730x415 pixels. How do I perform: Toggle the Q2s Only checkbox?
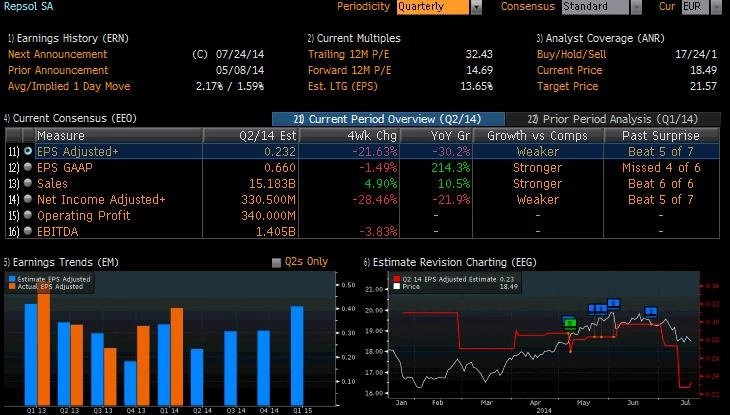[276, 263]
